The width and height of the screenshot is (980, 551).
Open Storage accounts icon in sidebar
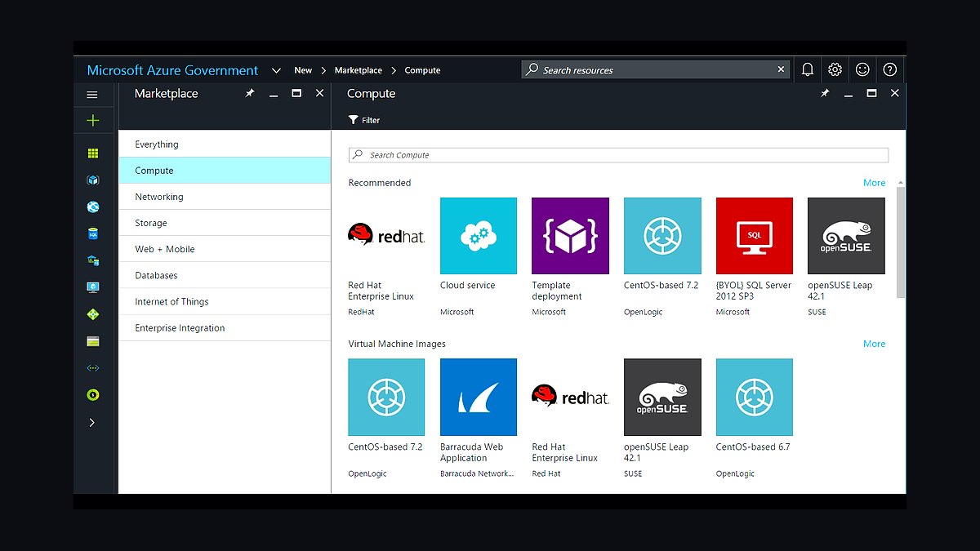[x=93, y=341]
